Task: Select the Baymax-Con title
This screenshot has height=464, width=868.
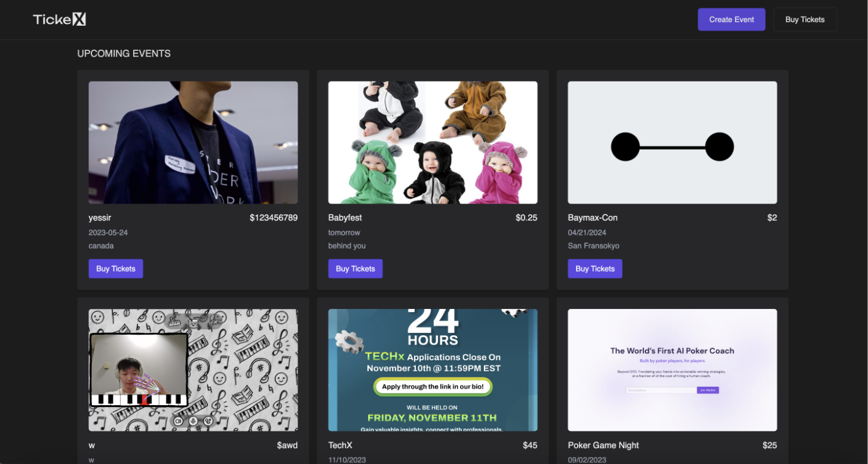Action: click(x=593, y=218)
